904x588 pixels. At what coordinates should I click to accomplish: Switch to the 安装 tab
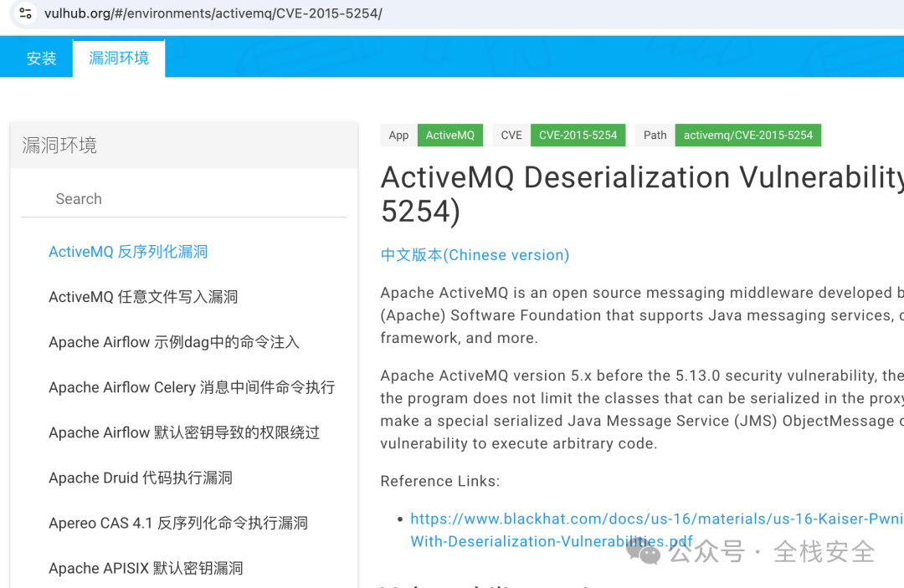click(41, 59)
